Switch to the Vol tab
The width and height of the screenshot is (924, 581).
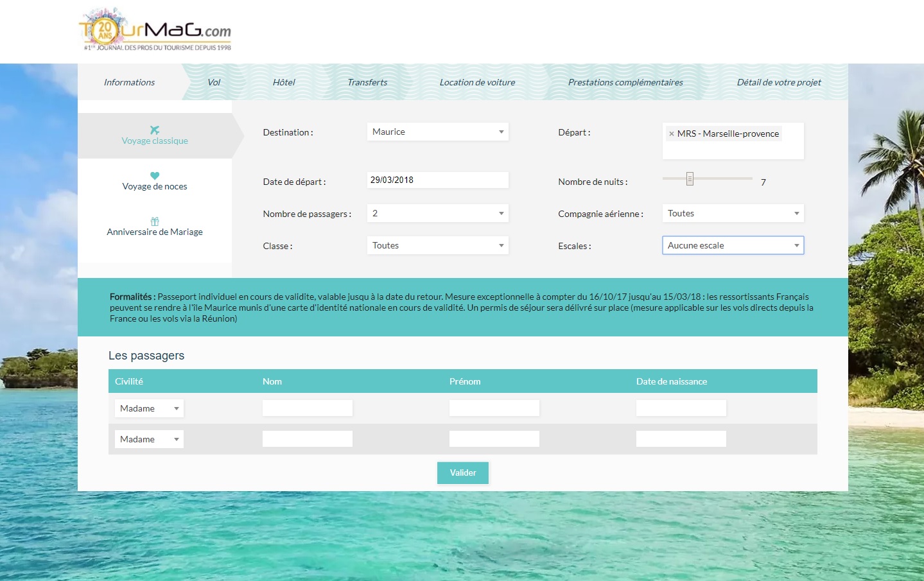coord(214,83)
